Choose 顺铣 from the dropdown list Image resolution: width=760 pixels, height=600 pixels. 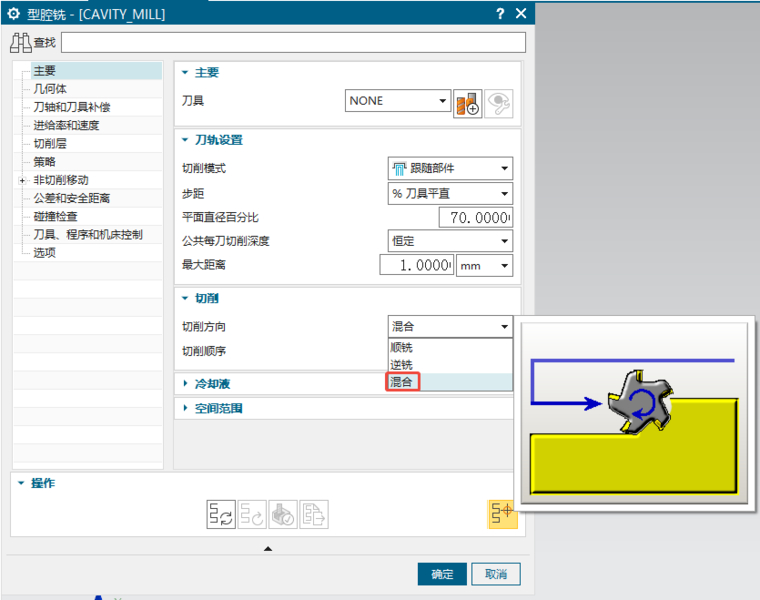[450, 347]
